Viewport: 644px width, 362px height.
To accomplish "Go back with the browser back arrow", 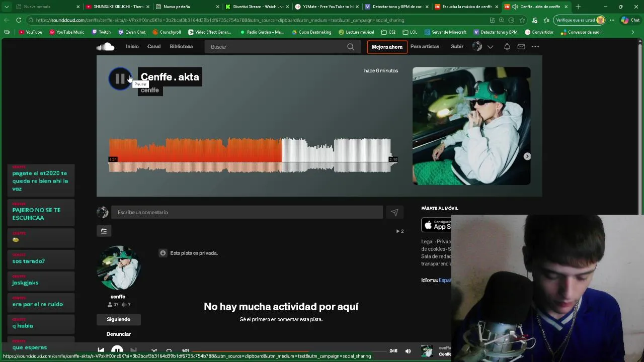I will [x=7, y=20].
